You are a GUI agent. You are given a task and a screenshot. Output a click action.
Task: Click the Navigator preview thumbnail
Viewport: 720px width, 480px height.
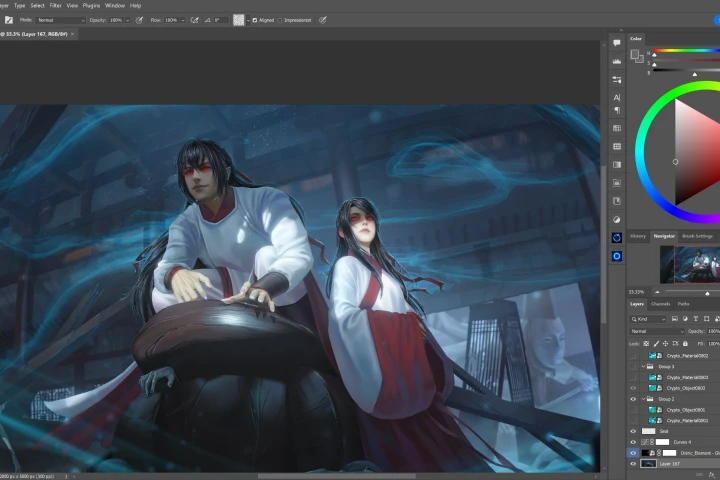[x=690, y=265]
